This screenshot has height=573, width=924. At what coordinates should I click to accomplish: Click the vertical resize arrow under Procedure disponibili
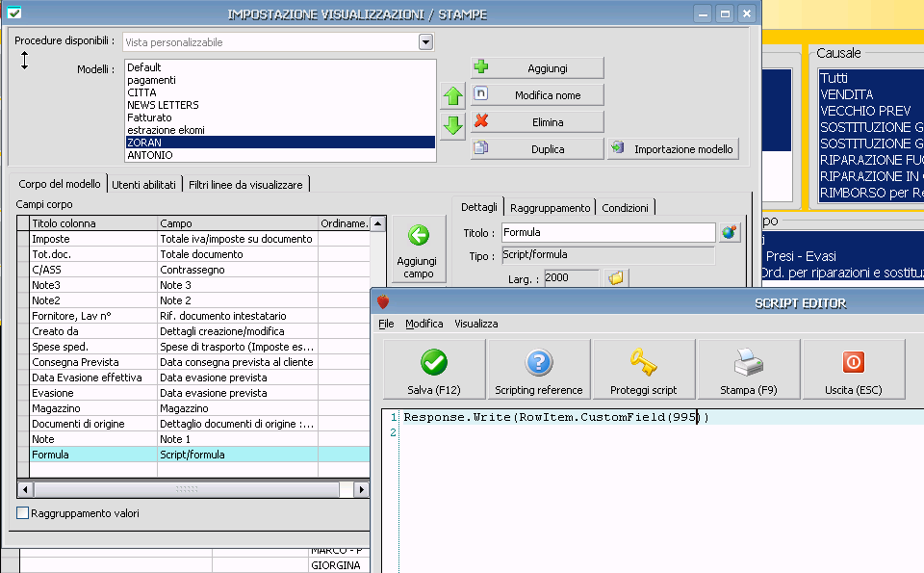[x=24, y=60]
